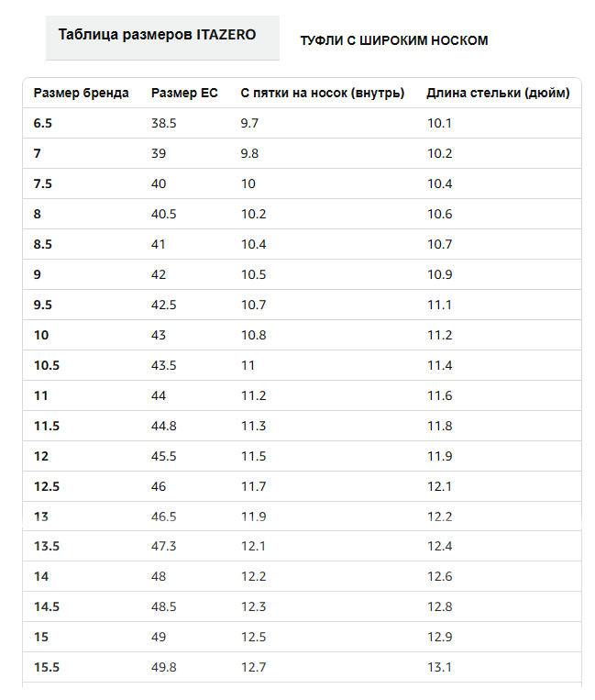Screen dimensions: 595x700
Task: Click the Размер ЕС column header
Action: pos(184,93)
